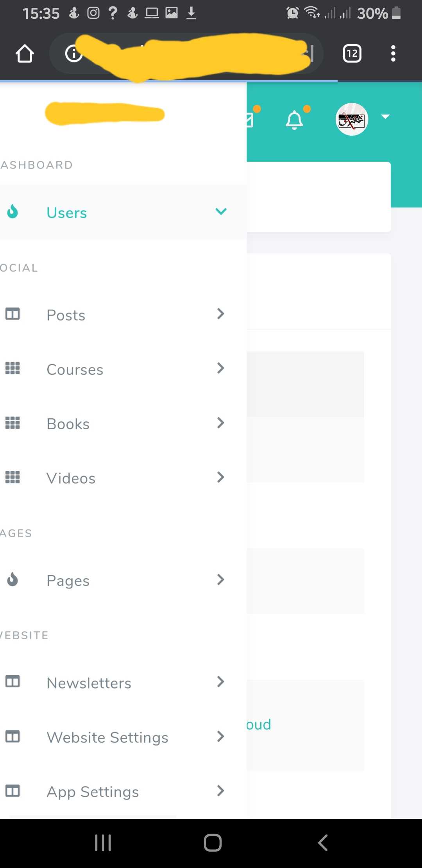Click the Website Settings icon
The height and width of the screenshot is (868, 422).
pyautogui.click(x=13, y=737)
